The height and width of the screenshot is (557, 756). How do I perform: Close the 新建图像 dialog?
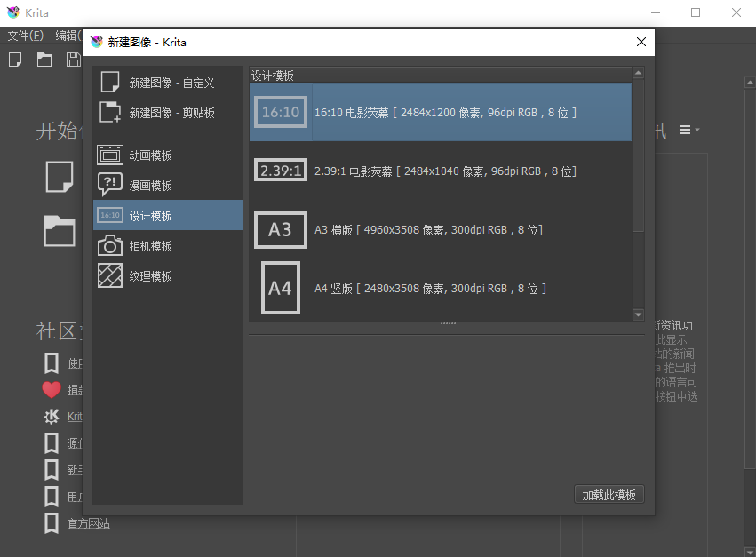pyautogui.click(x=641, y=42)
